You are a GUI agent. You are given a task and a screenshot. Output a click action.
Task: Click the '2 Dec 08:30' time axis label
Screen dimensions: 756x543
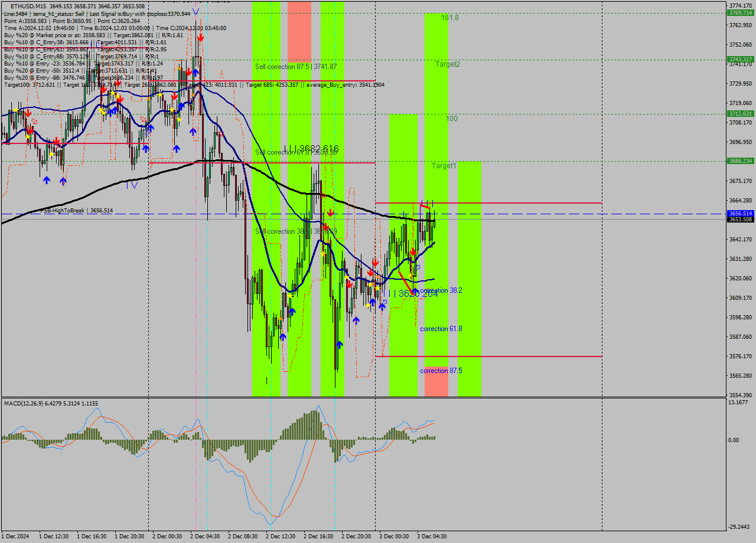point(243,537)
